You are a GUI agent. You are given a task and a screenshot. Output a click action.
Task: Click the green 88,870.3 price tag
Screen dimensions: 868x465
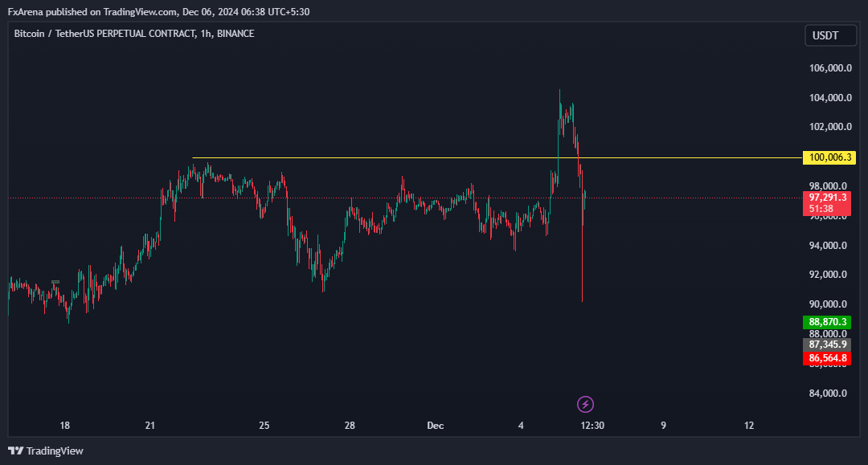click(827, 322)
